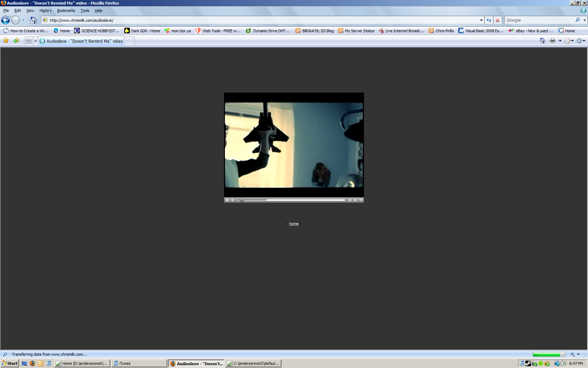Image resolution: width=588 pixels, height=368 pixels.
Task: Open the eBay - New & used bookmark
Action: [531, 31]
